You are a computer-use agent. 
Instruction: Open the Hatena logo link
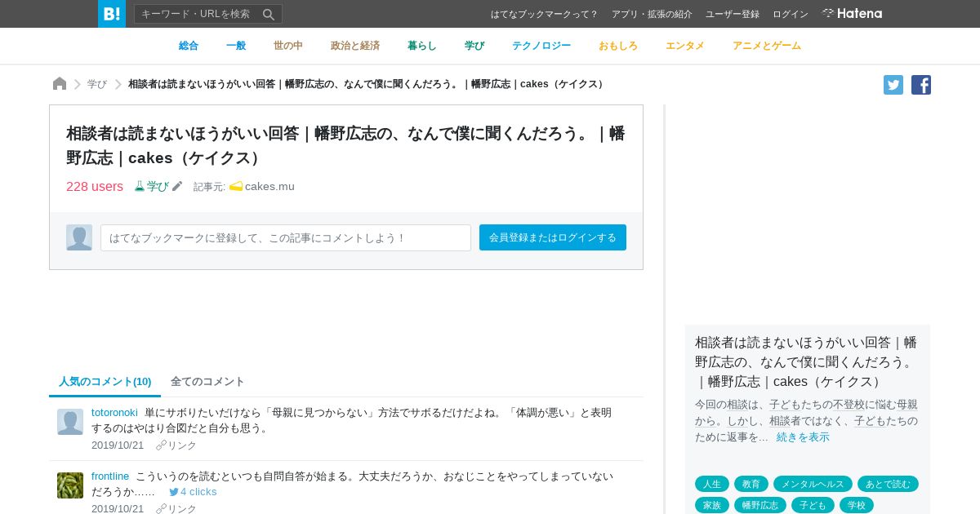(x=852, y=13)
